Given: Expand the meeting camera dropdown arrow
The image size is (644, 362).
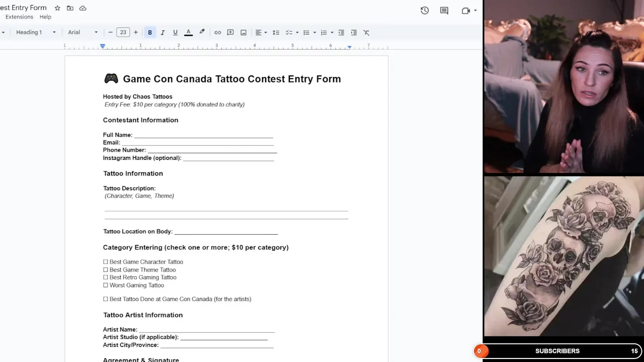Looking at the screenshot, I should (x=475, y=11).
